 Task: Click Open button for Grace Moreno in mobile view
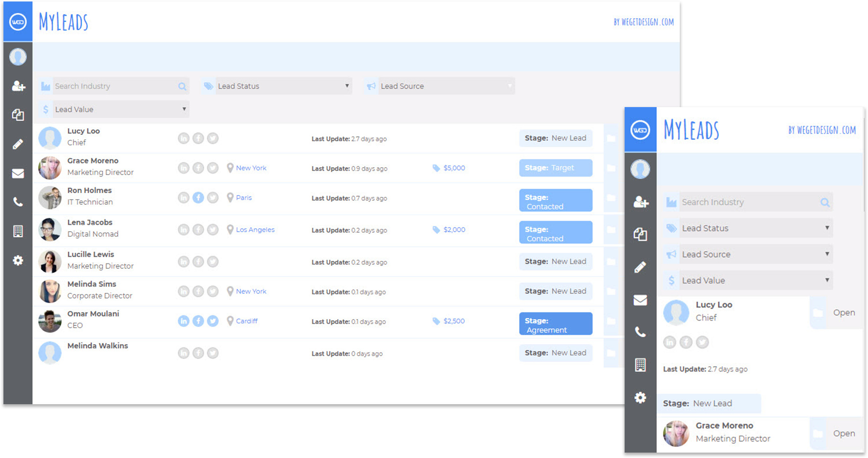click(844, 434)
